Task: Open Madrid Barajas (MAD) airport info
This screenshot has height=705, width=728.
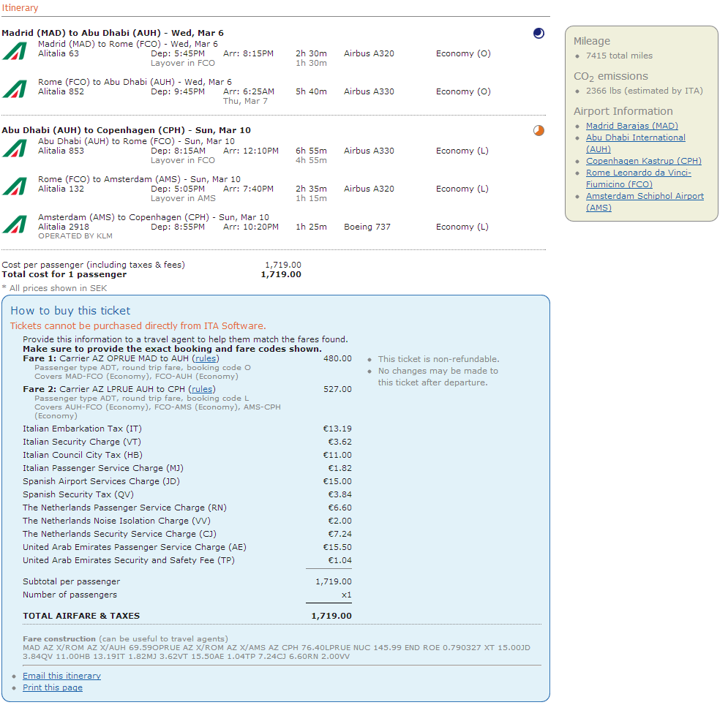Action: (x=631, y=126)
